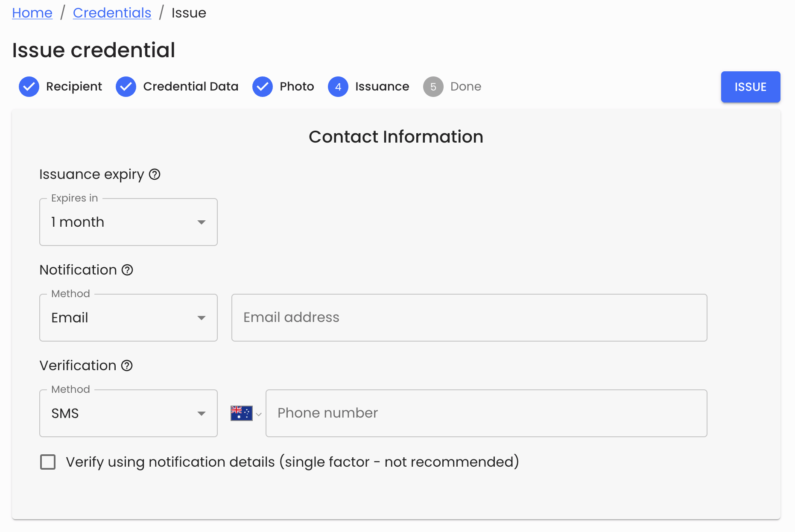Viewport: 795px width, 532px height.
Task: Click the Done step circle icon
Action: (x=433, y=86)
